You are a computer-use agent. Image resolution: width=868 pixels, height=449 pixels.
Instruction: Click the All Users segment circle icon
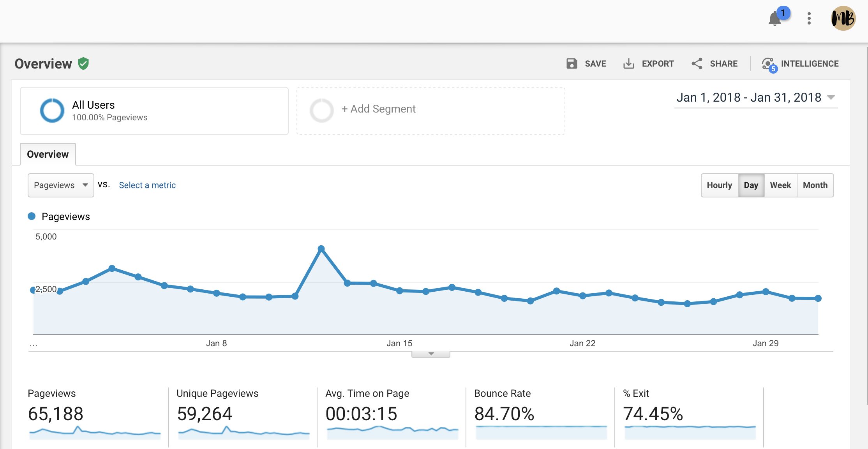(x=52, y=111)
